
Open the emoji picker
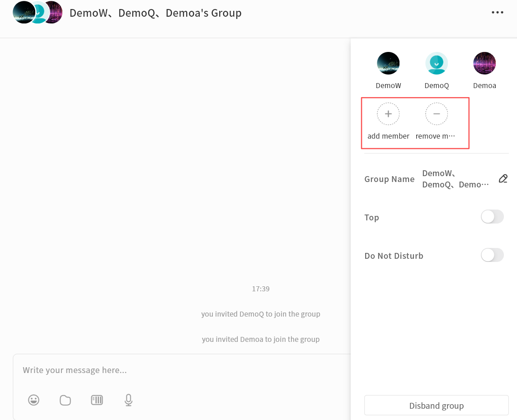pos(34,400)
